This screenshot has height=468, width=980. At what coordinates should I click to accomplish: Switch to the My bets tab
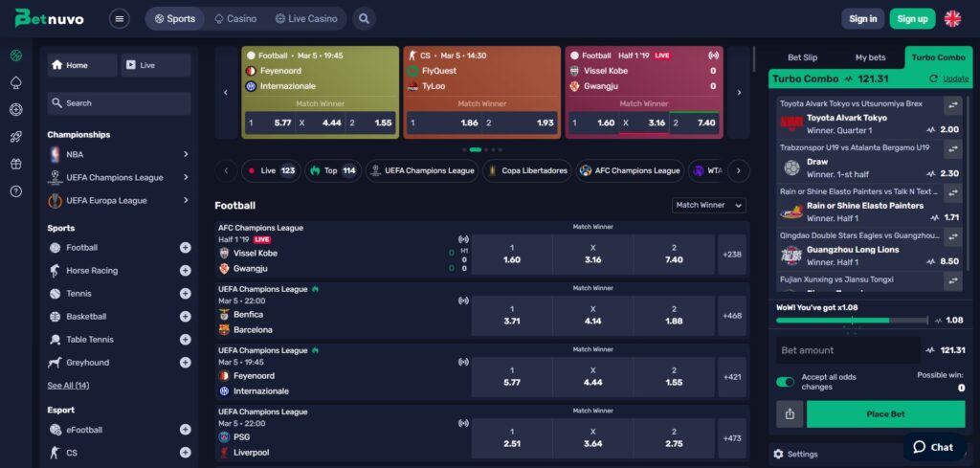(870, 57)
